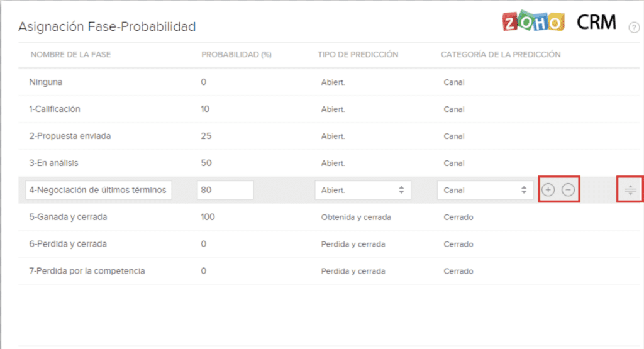Viewport: 644px width, 349px height.
Task: Select the 1-Calificación phase row
Action: coord(55,109)
